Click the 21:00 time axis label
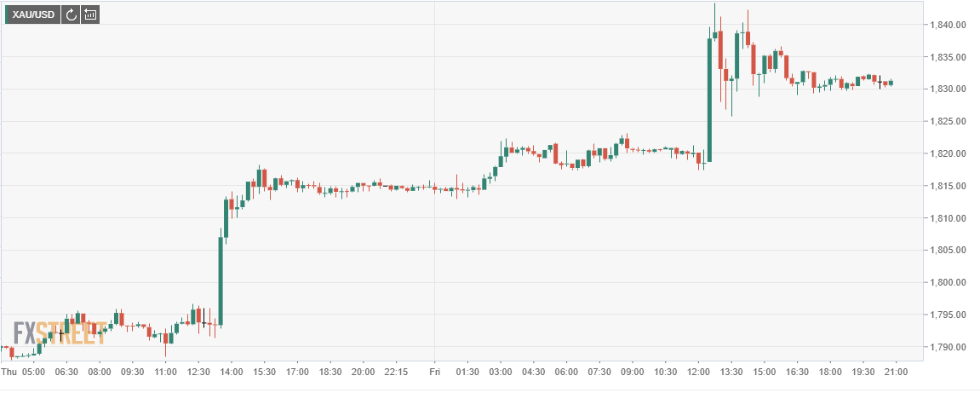The height and width of the screenshot is (393, 980). [x=896, y=372]
